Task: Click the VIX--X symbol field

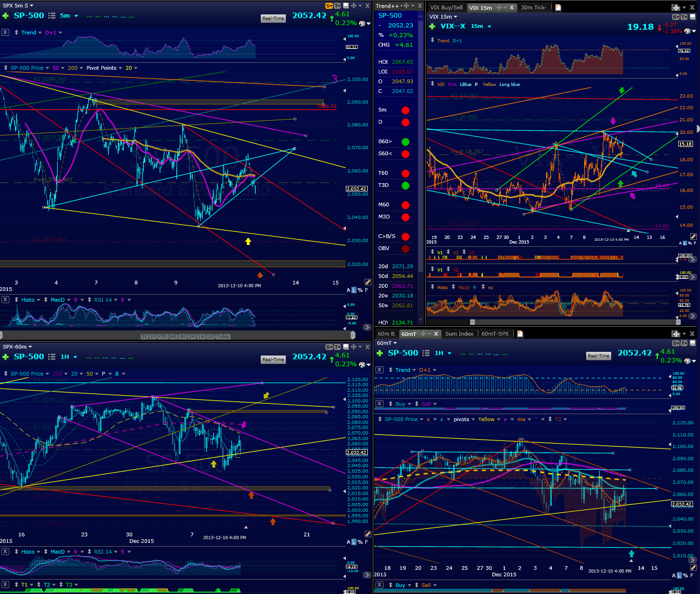Action: tap(453, 26)
